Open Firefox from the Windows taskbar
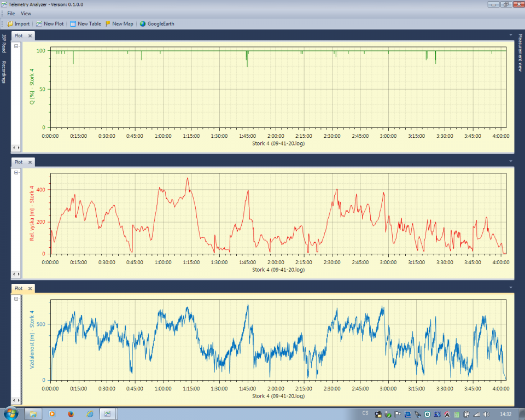This screenshot has width=525, height=420. pos(71,413)
